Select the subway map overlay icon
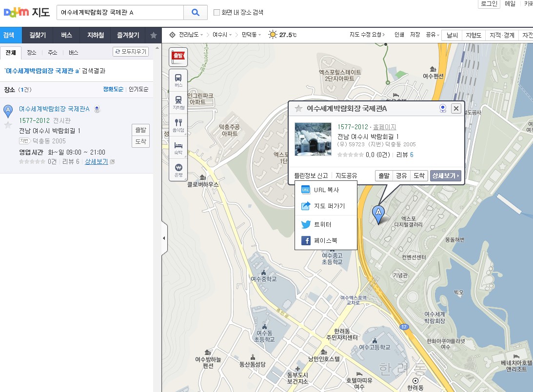Viewport: 533px width, 392px height. coord(178,101)
